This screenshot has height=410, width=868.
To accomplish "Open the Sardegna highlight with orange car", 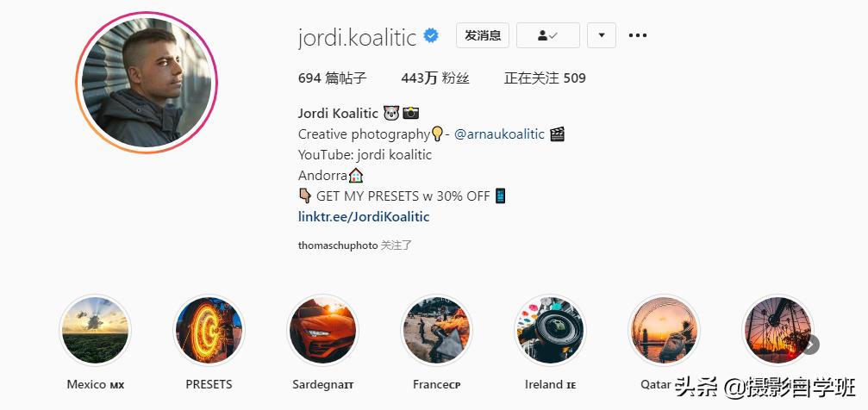I will coord(322,330).
